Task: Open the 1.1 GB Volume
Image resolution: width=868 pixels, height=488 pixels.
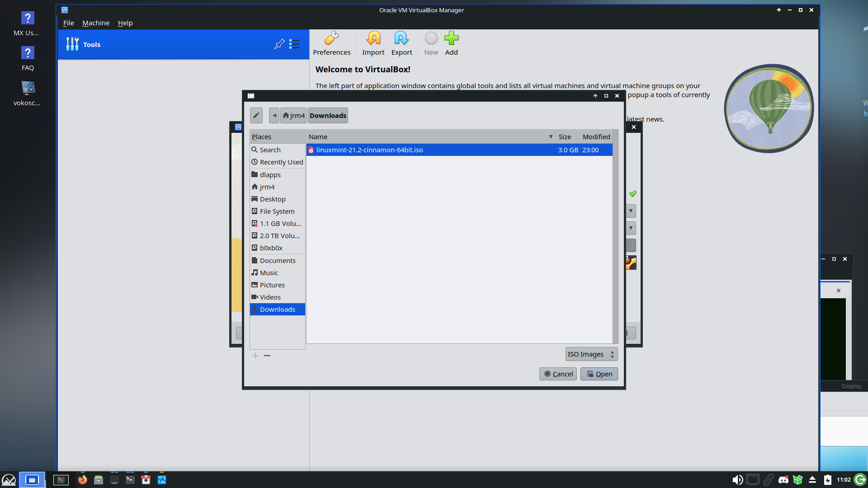Action: [x=277, y=223]
